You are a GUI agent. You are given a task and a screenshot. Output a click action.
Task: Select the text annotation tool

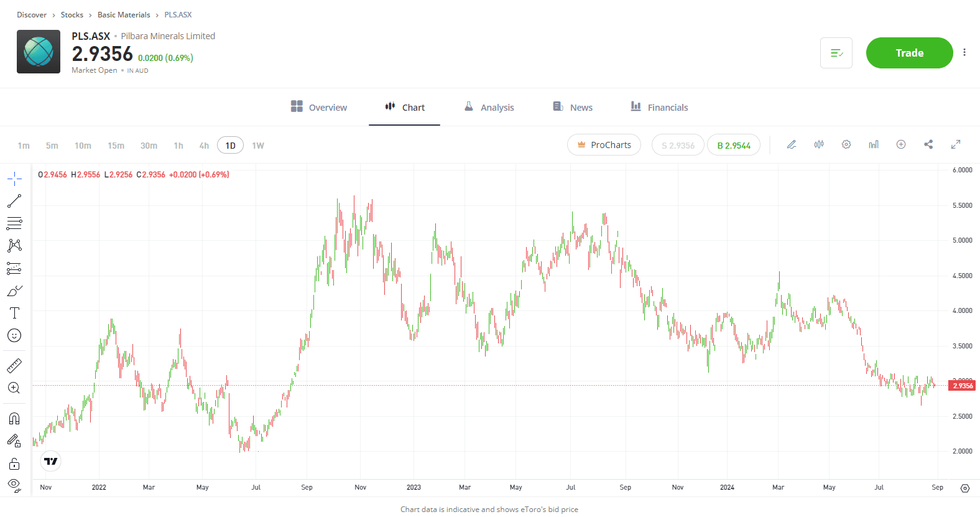[x=14, y=313]
